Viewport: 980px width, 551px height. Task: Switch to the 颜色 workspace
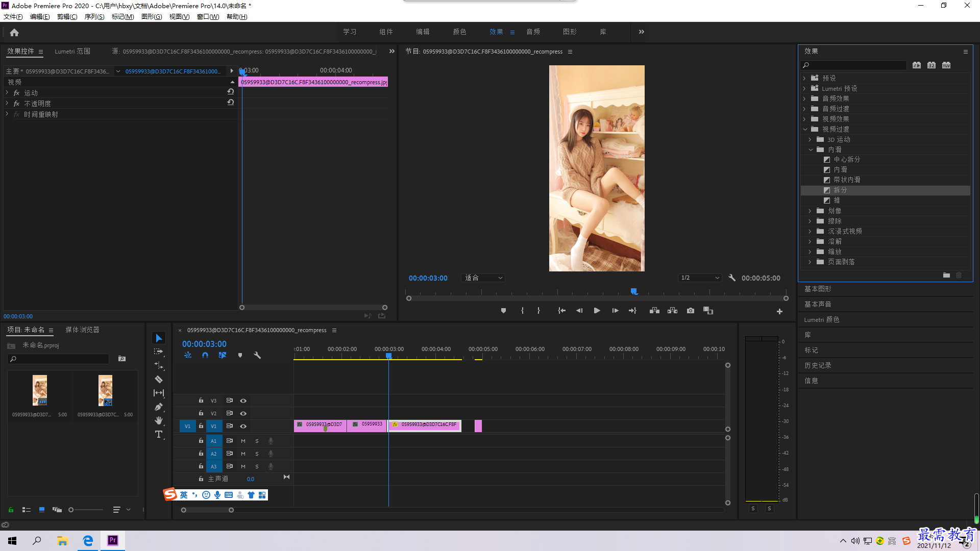coord(459,32)
